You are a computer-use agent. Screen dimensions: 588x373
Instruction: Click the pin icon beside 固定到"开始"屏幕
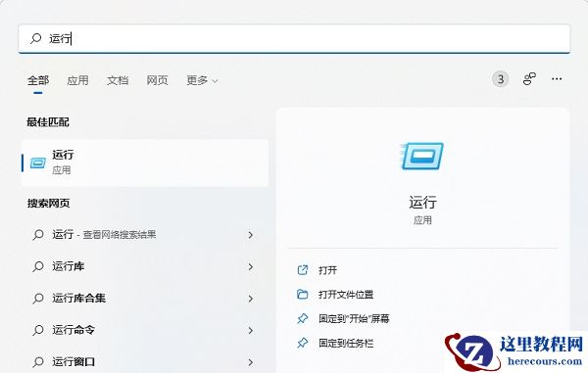302,319
